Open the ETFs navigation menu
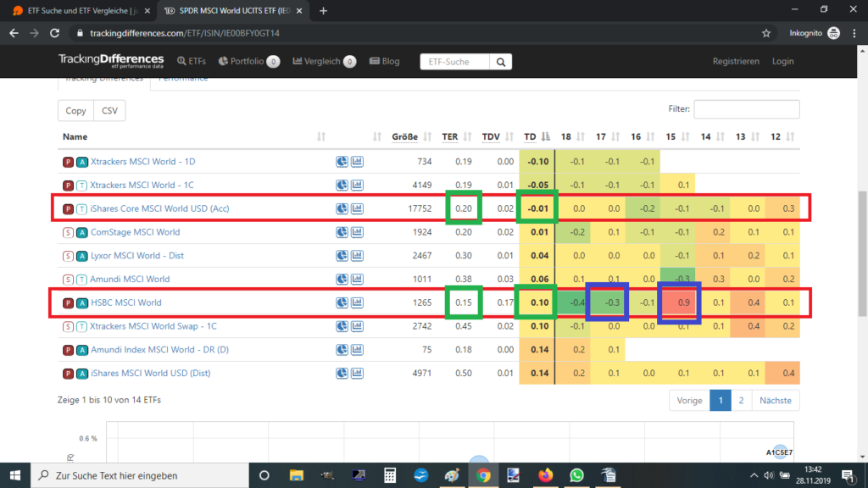 [192, 61]
